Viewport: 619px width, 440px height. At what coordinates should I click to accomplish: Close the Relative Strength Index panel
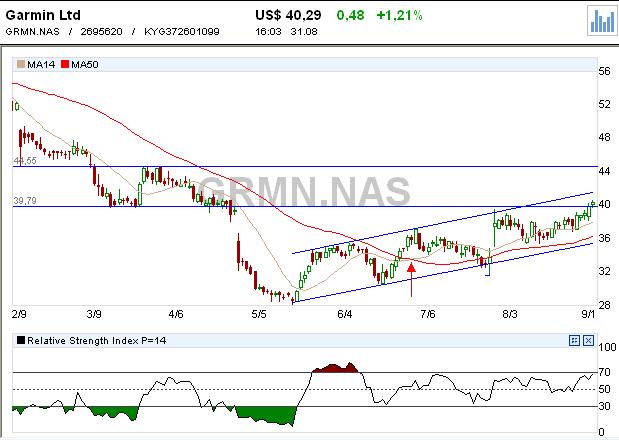coord(588,340)
